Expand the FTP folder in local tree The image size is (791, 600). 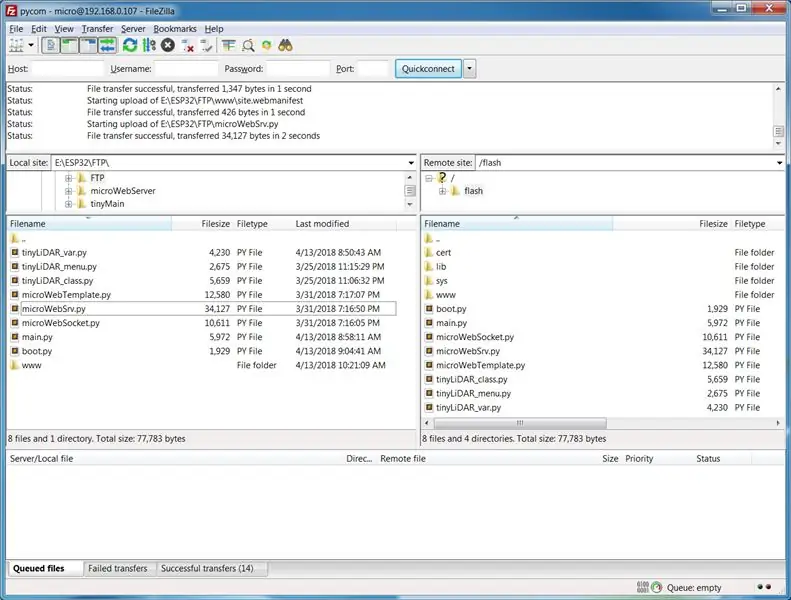coord(69,178)
